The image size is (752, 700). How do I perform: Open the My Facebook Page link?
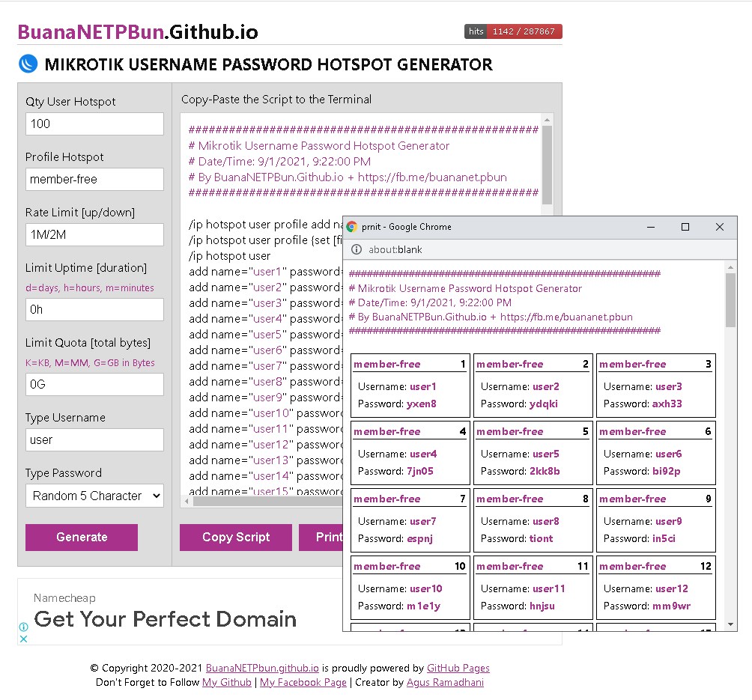[303, 682]
